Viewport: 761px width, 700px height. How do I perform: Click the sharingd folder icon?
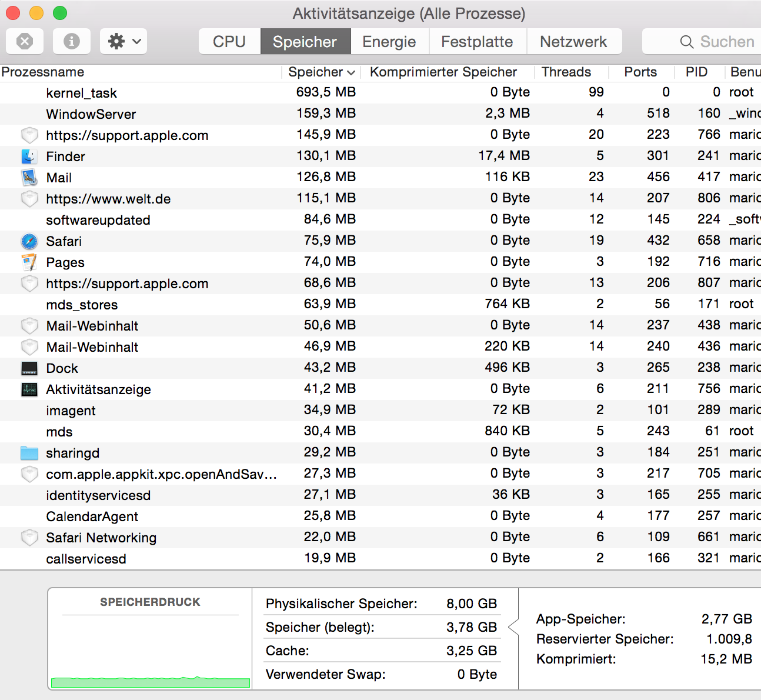(x=29, y=453)
